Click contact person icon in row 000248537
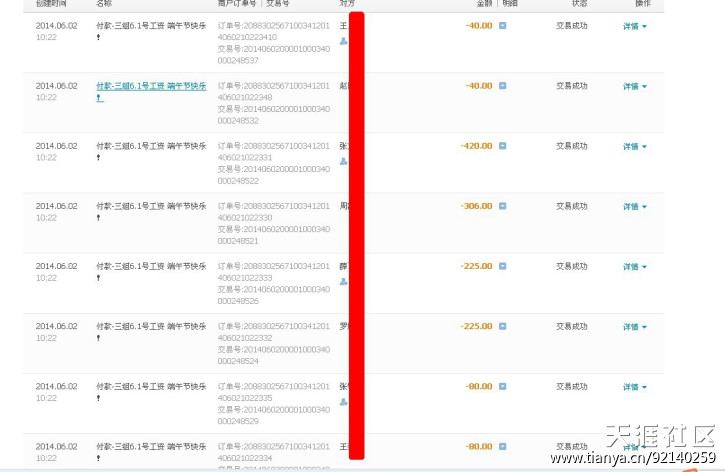This screenshot has width=725, height=472. pos(344,41)
